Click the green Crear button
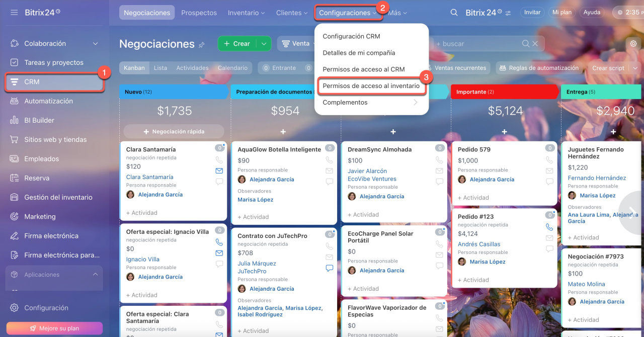 (237, 44)
